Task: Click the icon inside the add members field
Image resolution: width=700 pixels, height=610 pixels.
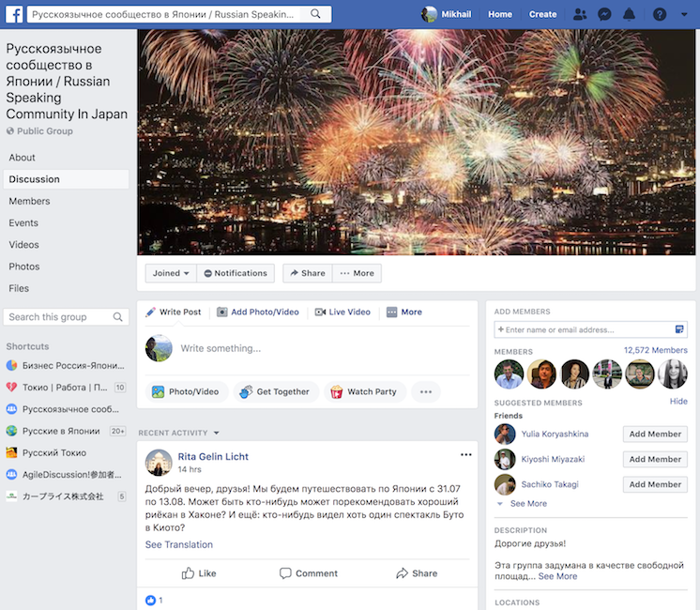Action: point(679,329)
